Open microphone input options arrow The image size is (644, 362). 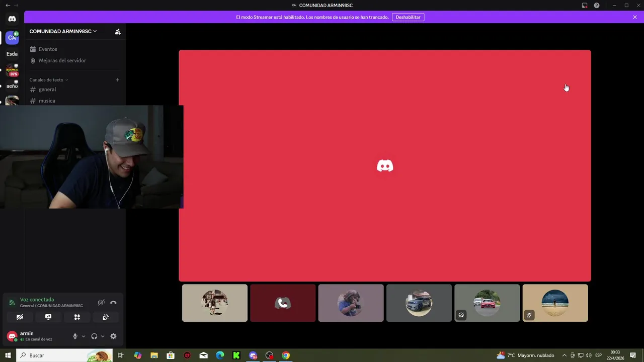(84, 336)
